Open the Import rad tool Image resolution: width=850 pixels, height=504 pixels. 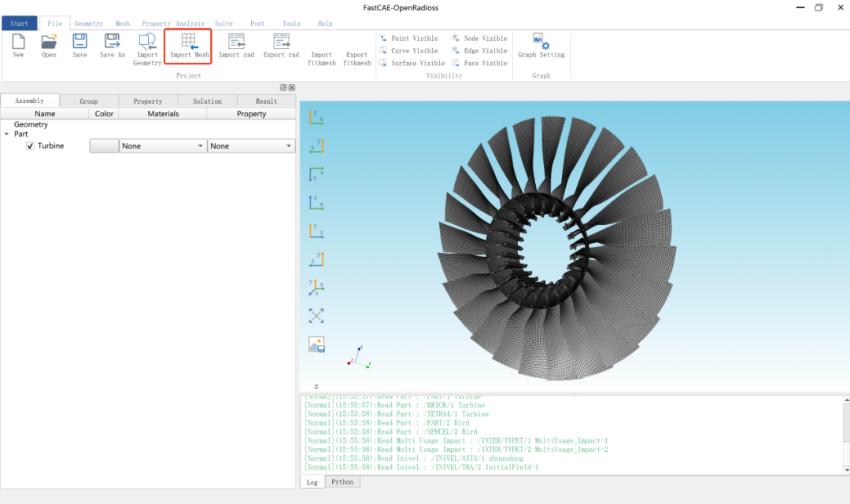tap(236, 41)
